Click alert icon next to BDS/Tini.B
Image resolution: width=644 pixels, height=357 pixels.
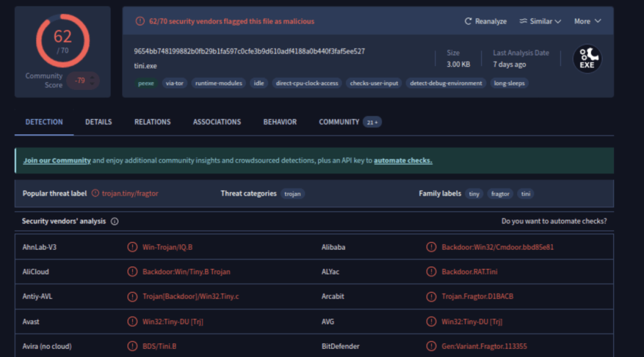132,346
